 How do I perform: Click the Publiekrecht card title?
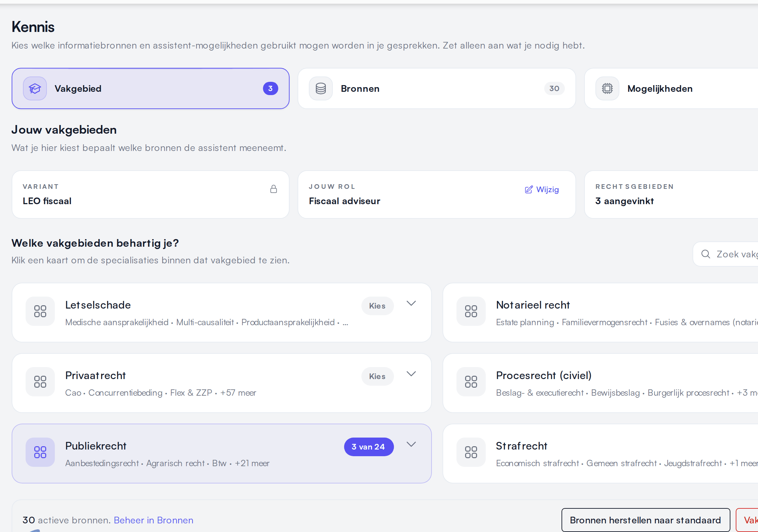(96, 446)
